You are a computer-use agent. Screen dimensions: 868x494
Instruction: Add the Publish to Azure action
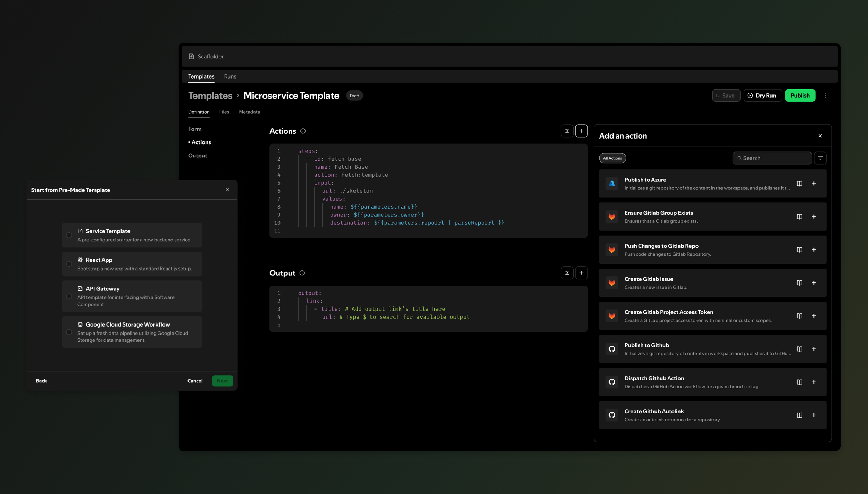(813, 183)
